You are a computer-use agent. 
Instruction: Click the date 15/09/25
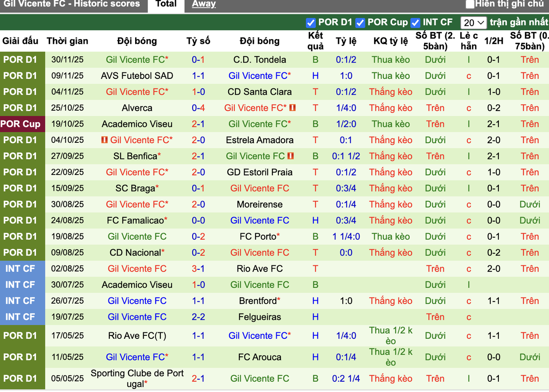(x=67, y=188)
